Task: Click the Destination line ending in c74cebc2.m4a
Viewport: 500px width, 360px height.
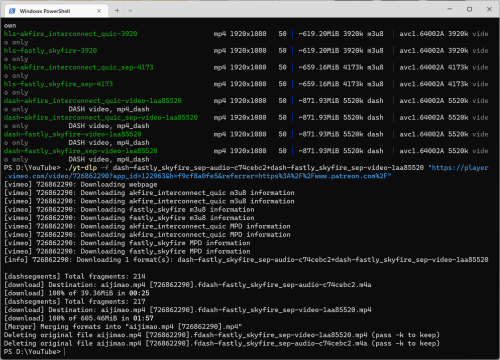Action: point(188,285)
